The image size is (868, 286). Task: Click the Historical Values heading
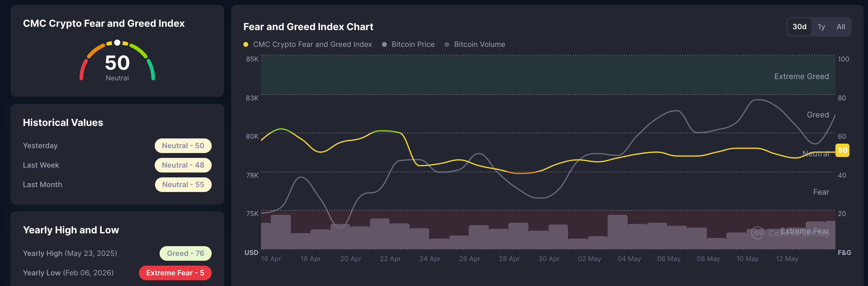point(63,123)
